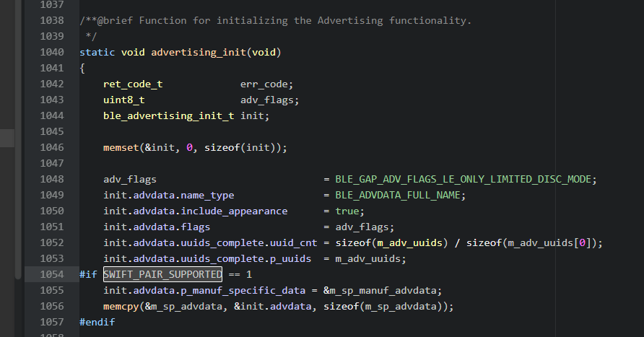Click line number 1046 in the gutter
This screenshot has width=644, height=337.
(x=52, y=147)
